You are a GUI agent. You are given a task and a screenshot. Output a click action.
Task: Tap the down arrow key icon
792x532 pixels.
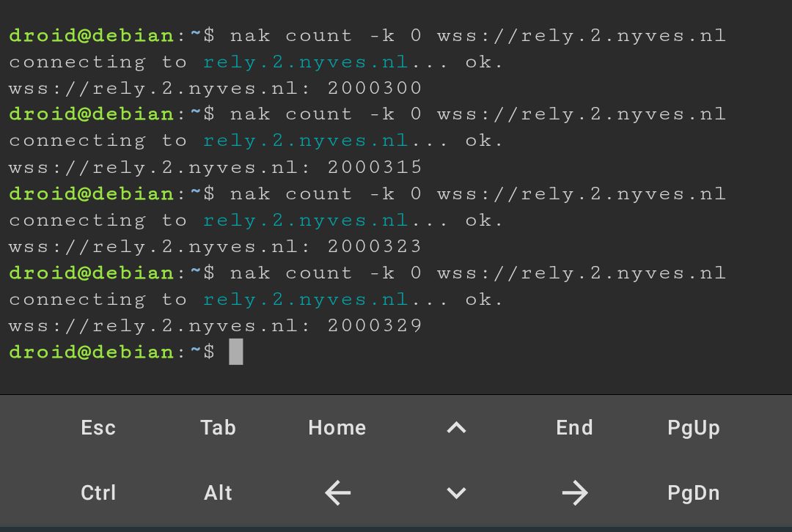pyautogui.click(x=456, y=492)
